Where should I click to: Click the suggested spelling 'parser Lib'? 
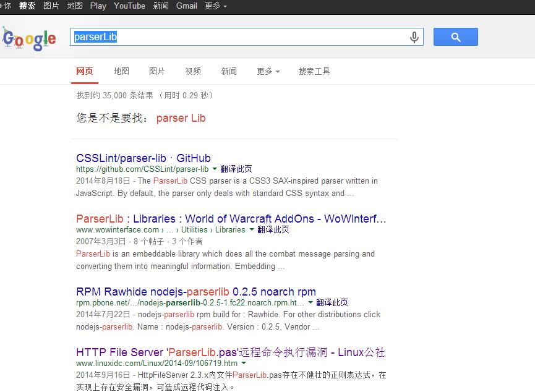[x=181, y=118]
